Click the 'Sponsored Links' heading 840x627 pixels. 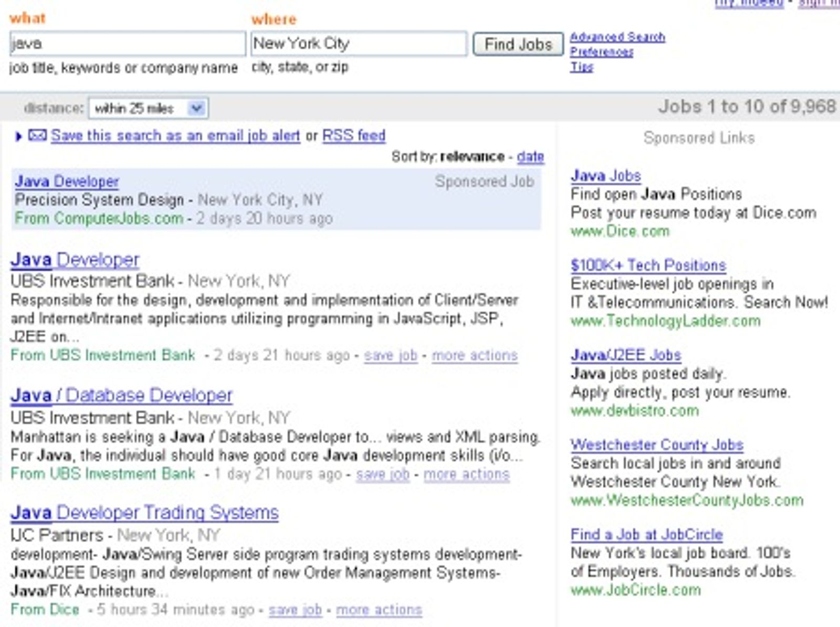(x=699, y=137)
